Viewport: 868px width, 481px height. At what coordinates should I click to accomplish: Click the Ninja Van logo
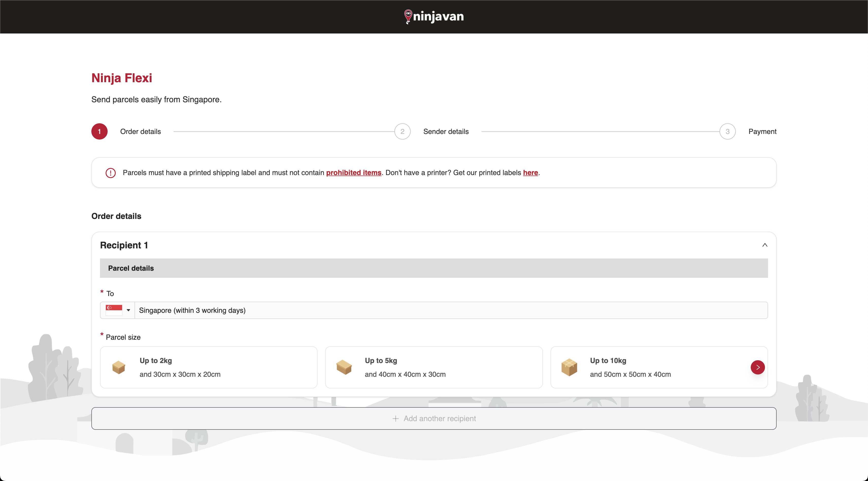click(434, 16)
